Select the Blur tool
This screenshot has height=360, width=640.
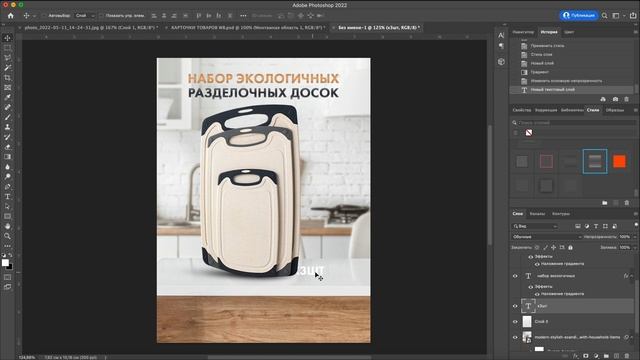coord(7,167)
